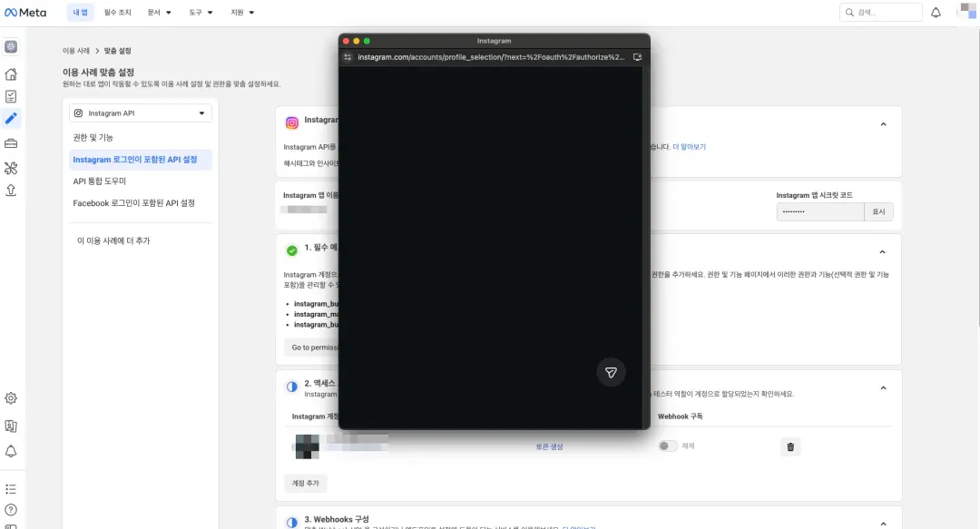Collapse the Instagram API header card
Screen dimensions: 980x529
coord(883,124)
